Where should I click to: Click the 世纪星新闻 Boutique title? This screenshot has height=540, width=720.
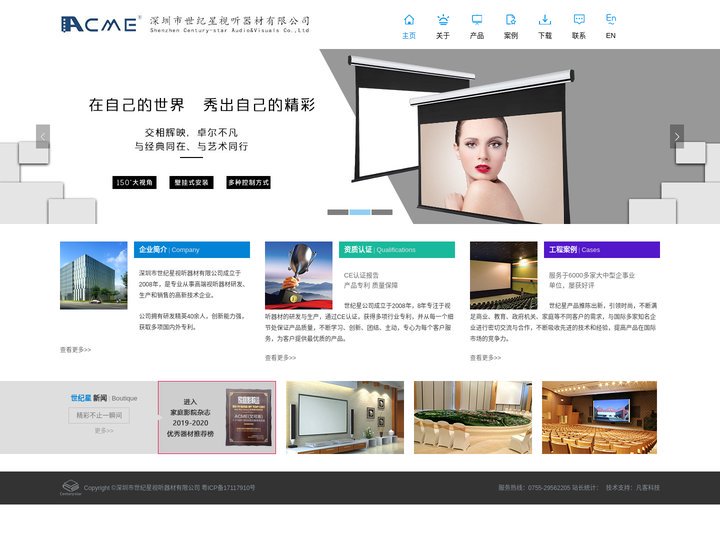[104, 398]
